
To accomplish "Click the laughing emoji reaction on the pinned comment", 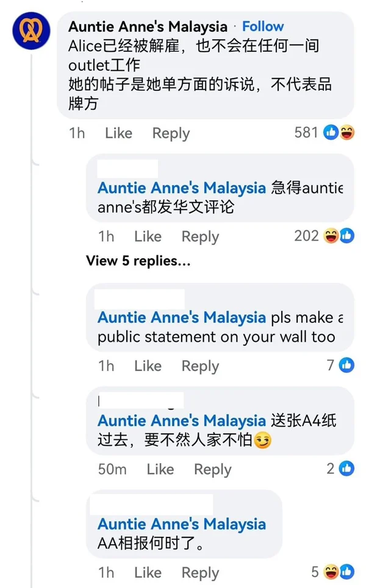I will [348, 132].
